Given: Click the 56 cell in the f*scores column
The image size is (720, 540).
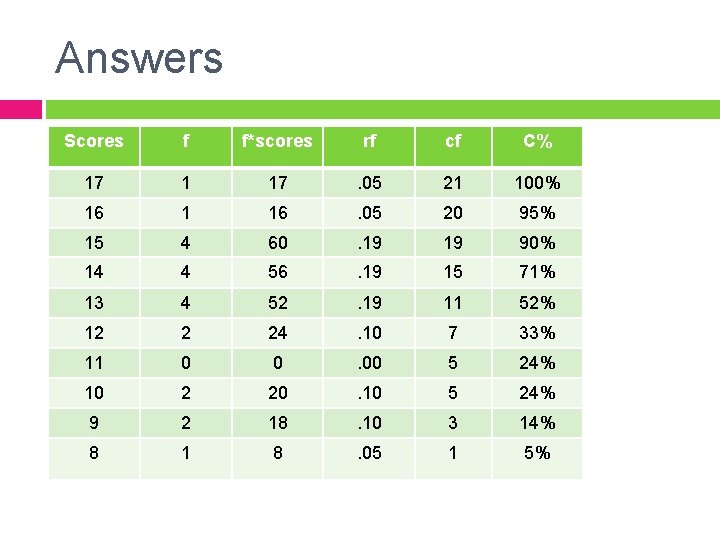Looking at the screenshot, I should pos(277,272).
